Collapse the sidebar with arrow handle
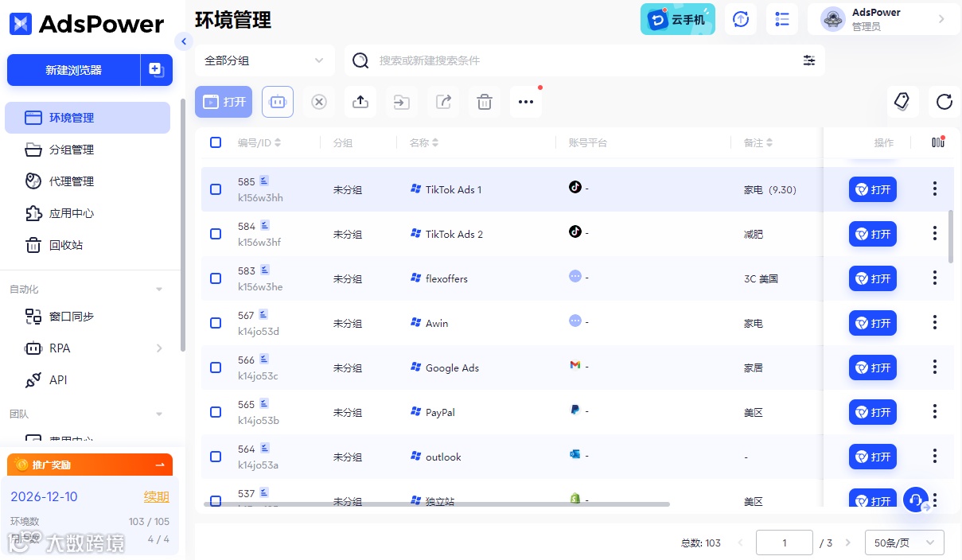 click(x=184, y=41)
